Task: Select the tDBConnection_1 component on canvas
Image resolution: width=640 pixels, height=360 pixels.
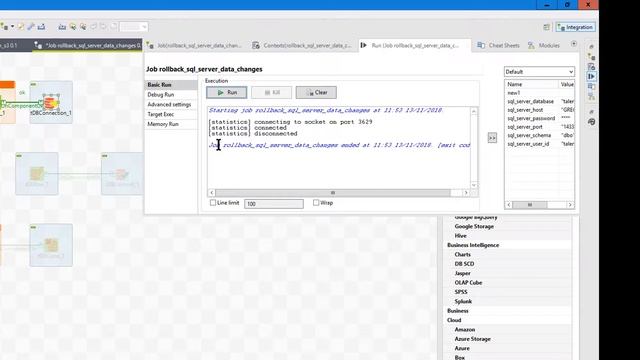Action: click(51, 103)
